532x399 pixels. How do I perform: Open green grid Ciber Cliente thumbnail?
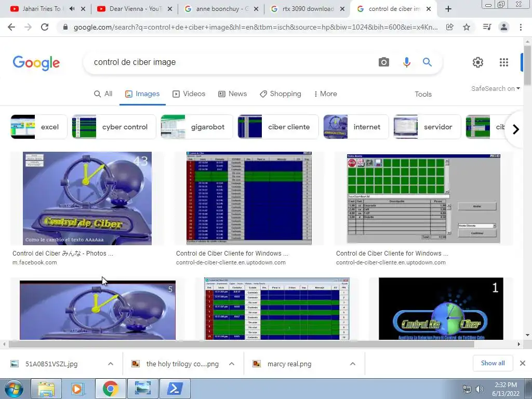423,198
